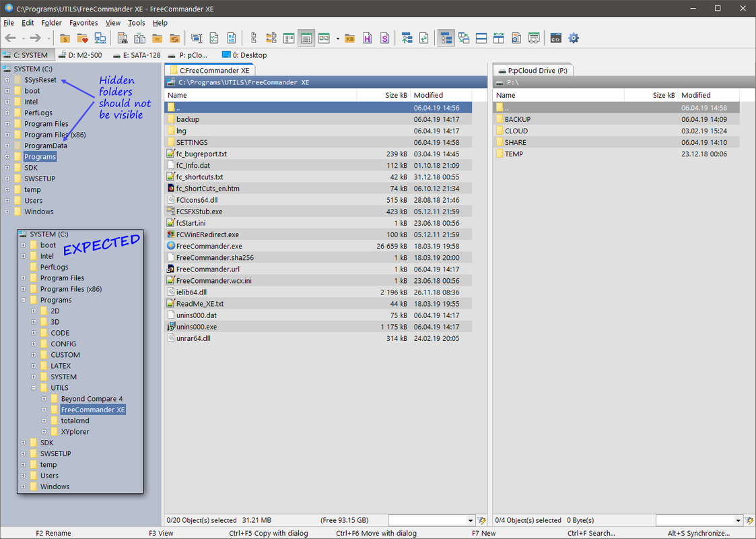Refresh using the green arrows page icon
The width and height of the screenshot is (756, 539).
click(424, 38)
